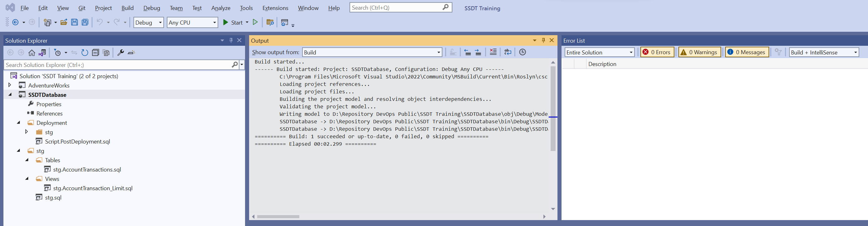This screenshot has height=226, width=868.
Task: Expand the AdventureWorks project node
Action: coord(10,85)
